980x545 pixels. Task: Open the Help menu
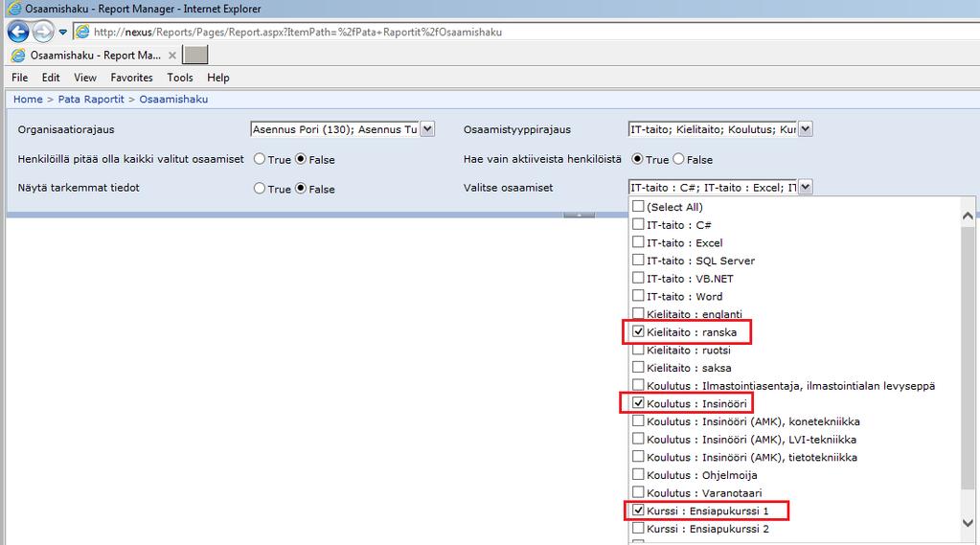[x=218, y=78]
